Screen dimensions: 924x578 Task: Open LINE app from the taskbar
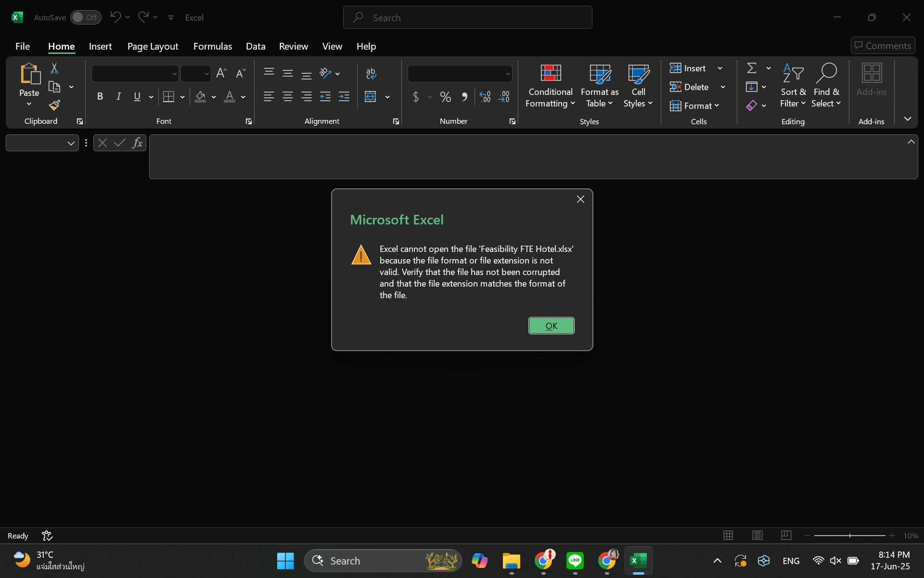point(575,561)
